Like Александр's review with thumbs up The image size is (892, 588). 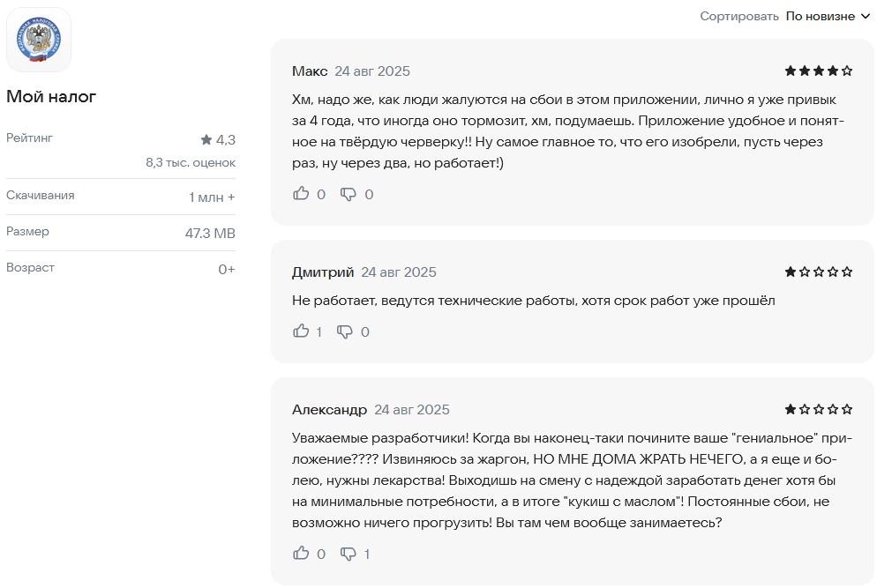pos(301,554)
